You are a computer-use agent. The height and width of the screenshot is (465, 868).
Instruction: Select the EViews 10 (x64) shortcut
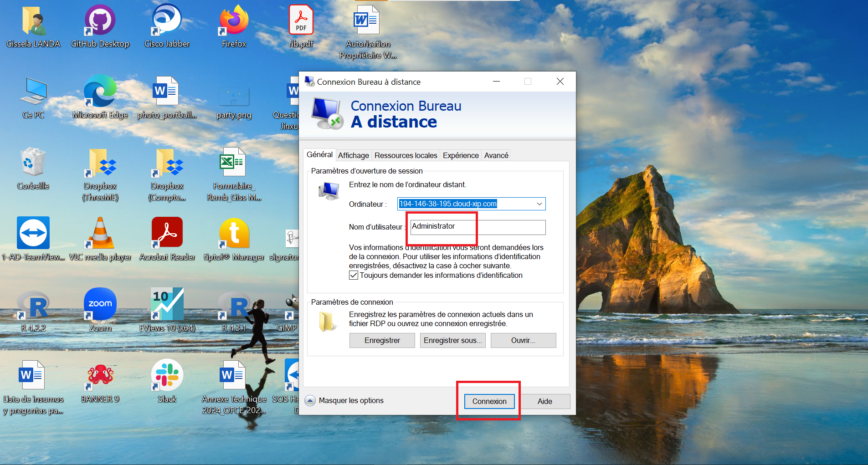[x=167, y=304]
